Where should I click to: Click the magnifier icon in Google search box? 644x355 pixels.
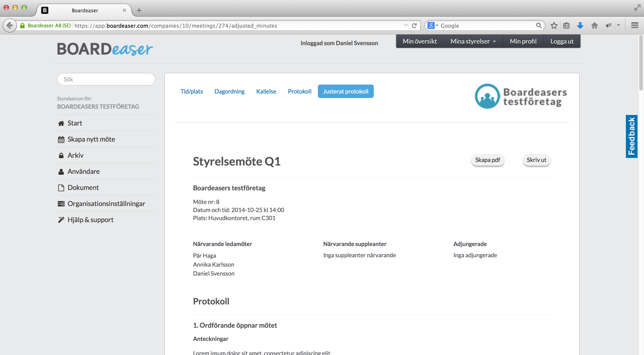coord(539,26)
